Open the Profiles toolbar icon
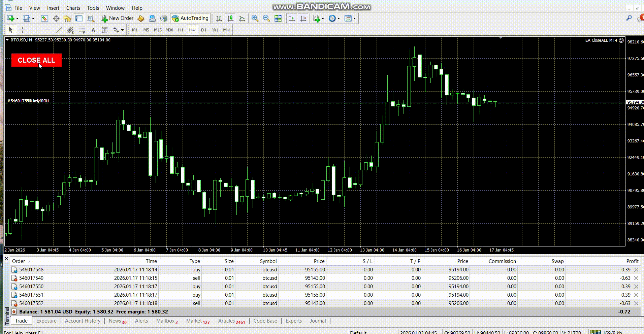This screenshot has height=334, width=644. (x=26, y=18)
